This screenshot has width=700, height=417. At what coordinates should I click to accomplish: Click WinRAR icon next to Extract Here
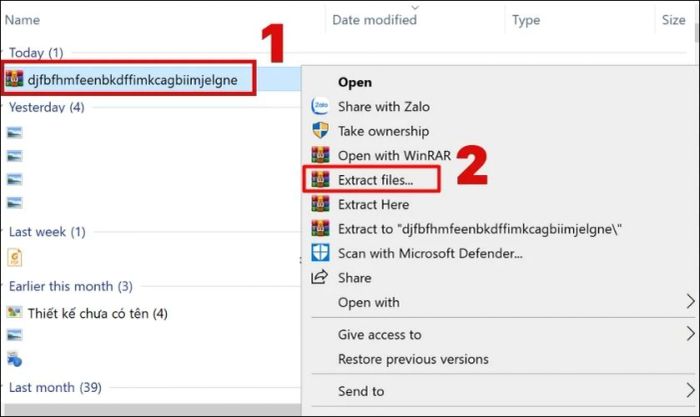[x=321, y=204]
